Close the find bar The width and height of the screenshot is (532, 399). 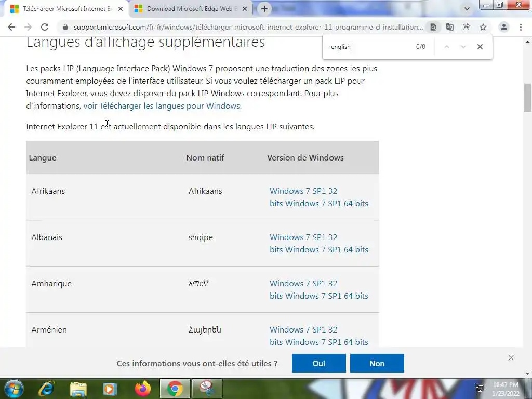pos(480,47)
